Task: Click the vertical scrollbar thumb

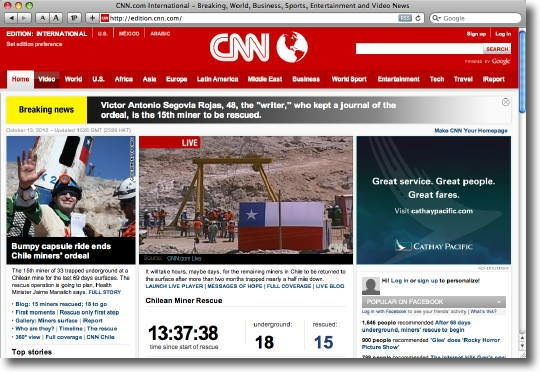Action: click(522, 72)
